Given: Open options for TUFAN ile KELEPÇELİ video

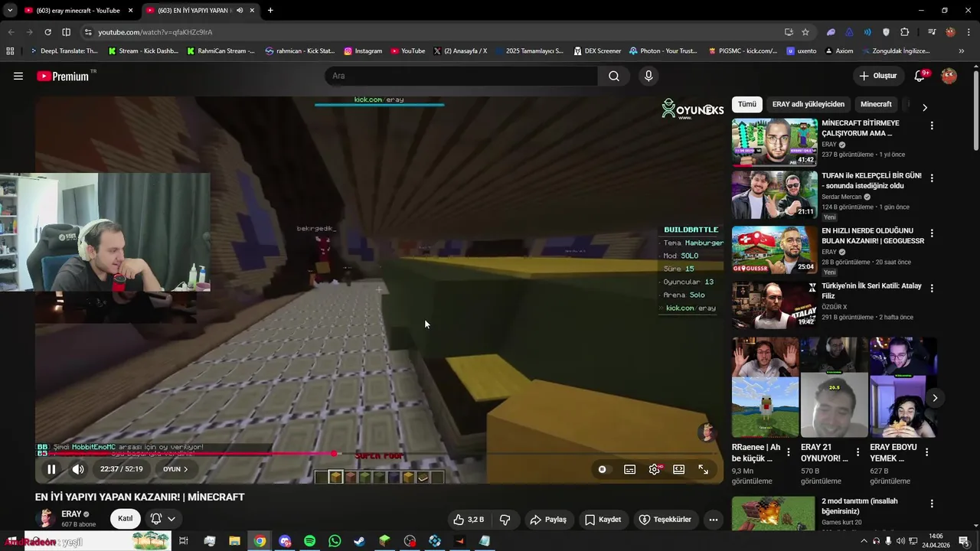Looking at the screenshot, I should click(x=932, y=178).
